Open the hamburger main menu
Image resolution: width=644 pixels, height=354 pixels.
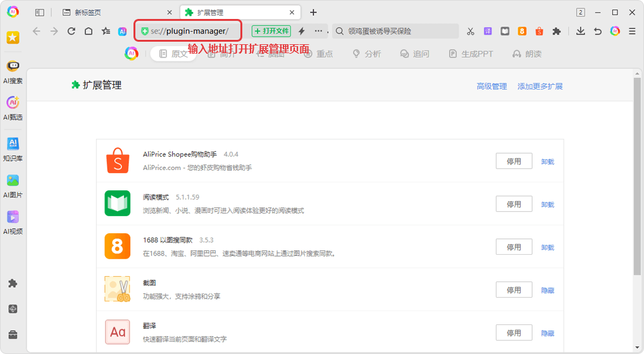(632, 31)
